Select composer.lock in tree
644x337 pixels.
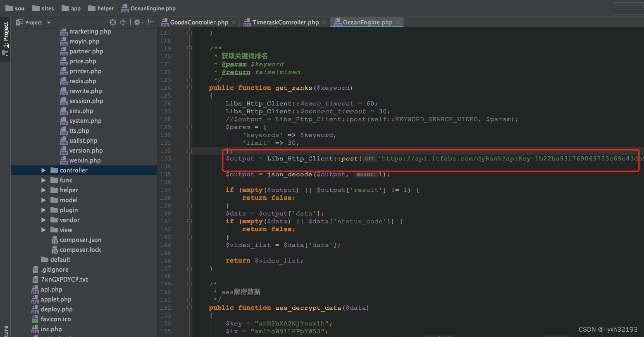tap(76, 250)
